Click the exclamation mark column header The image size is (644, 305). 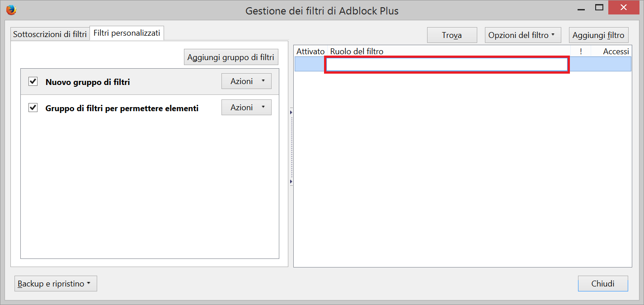click(581, 52)
